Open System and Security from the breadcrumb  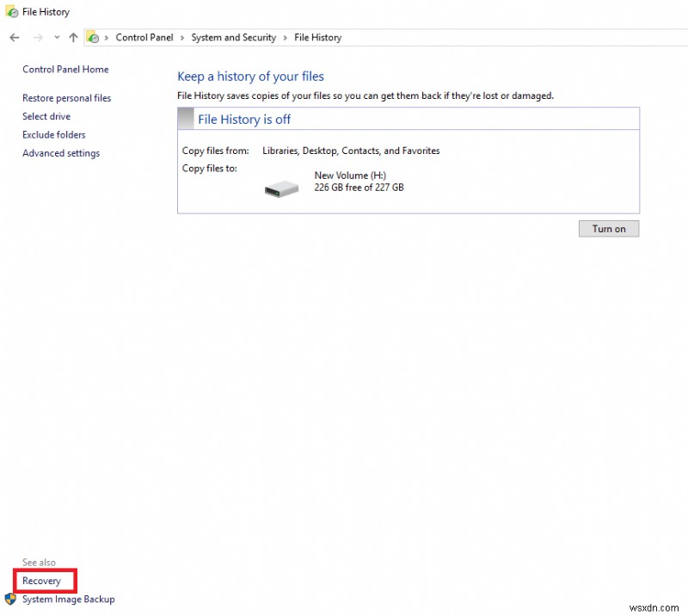coord(233,37)
